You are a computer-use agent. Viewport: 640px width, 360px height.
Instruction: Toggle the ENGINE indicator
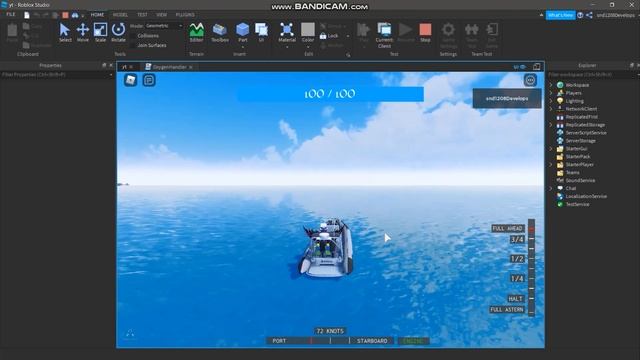point(413,340)
